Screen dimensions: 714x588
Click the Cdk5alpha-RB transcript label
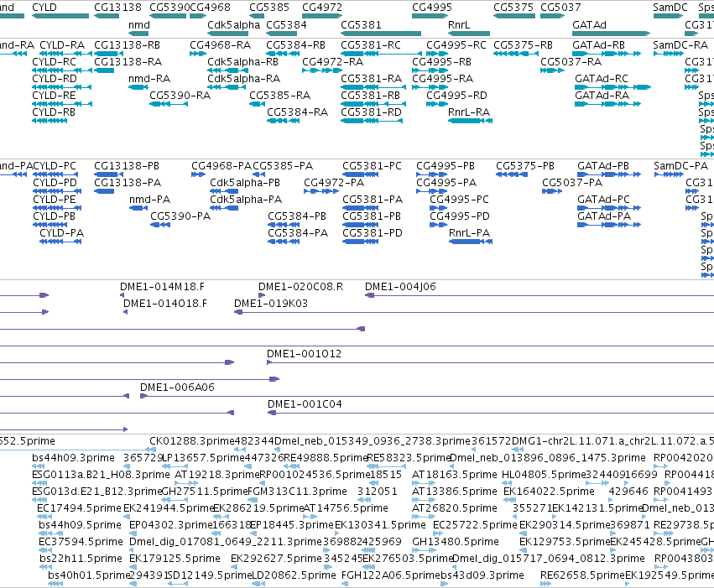(x=242, y=62)
